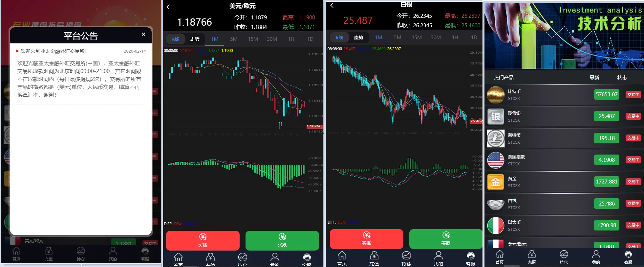Choose the 1D interval on 美元/欧元 chart
Image resolution: width=644 pixels, height=267 pixels.
(310, 39)
